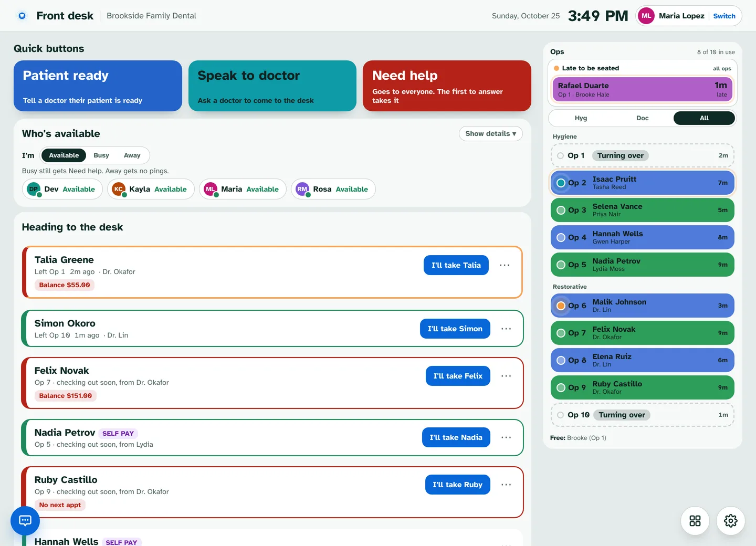This screenshot has width=756, height=546.
Task: Expand the Op 8 Elena Ruiz row
Action: (x=643, y=360)
